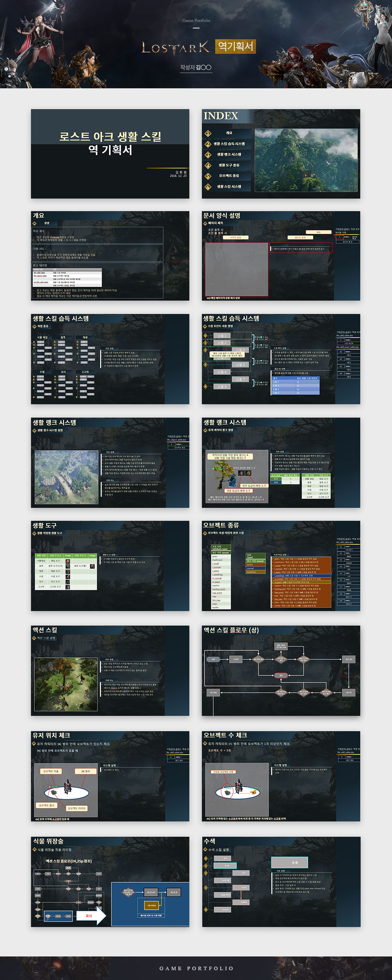This screenshot has width=392, height=980.
Task: Click the 오브젝트 이름 callout label
Action: click(51, 771)
